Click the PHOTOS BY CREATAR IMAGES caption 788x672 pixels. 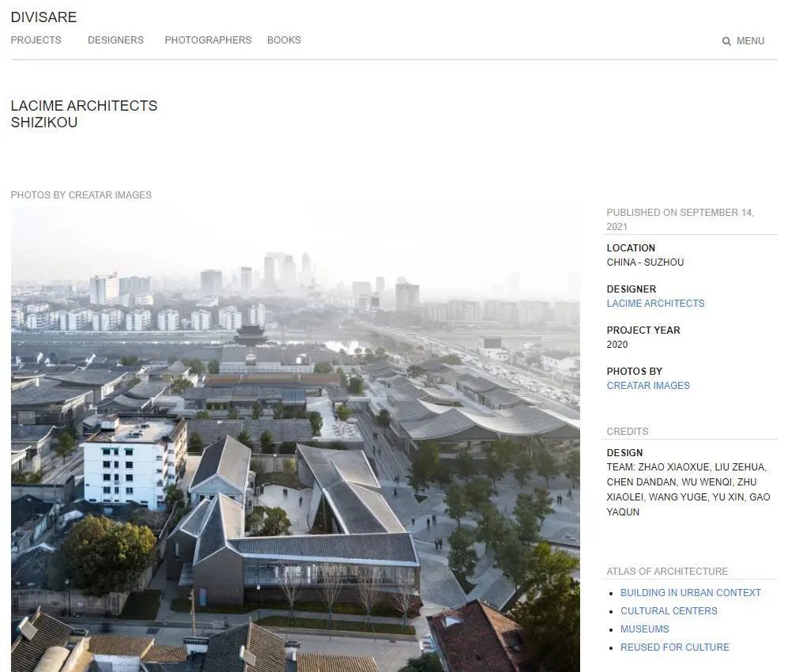[81, 195]
